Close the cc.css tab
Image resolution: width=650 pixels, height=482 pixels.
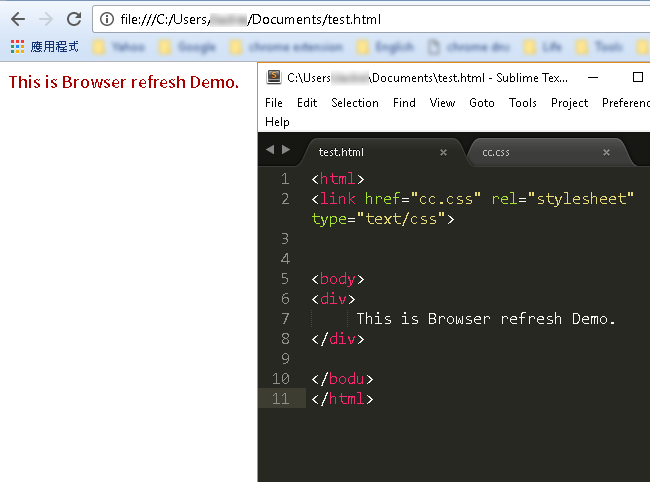click(x=606, y=153)
